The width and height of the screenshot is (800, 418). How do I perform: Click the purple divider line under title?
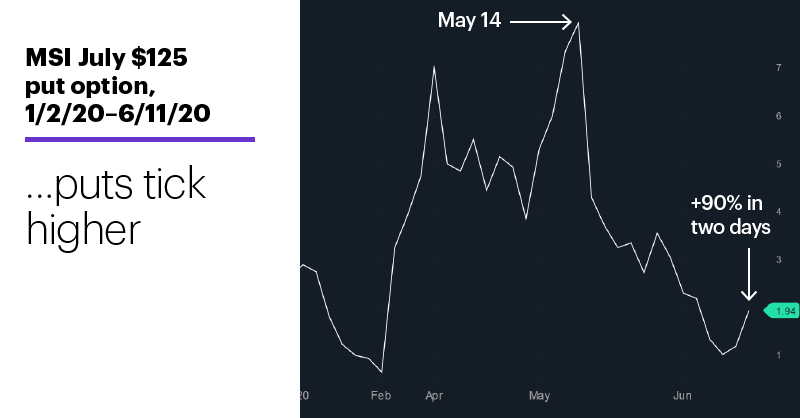coord(140,139)
